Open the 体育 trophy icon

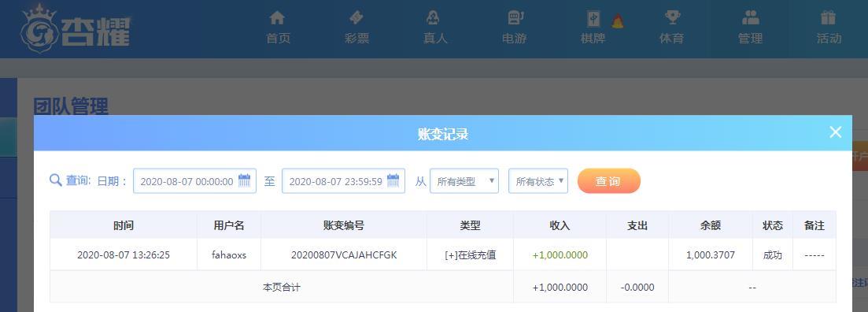672,18
